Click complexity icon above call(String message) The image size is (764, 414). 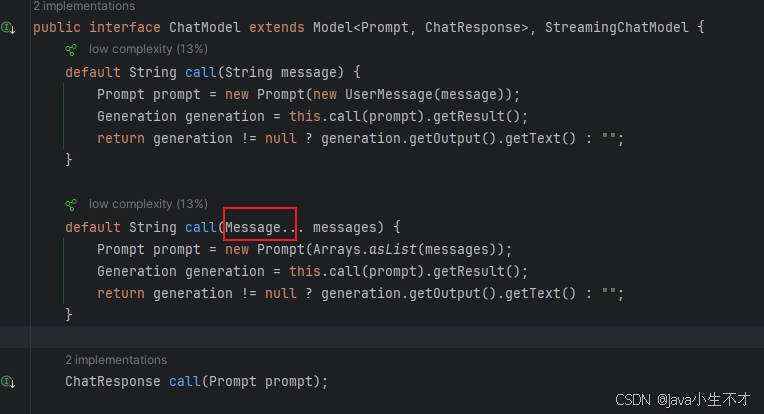click(71, 50)
